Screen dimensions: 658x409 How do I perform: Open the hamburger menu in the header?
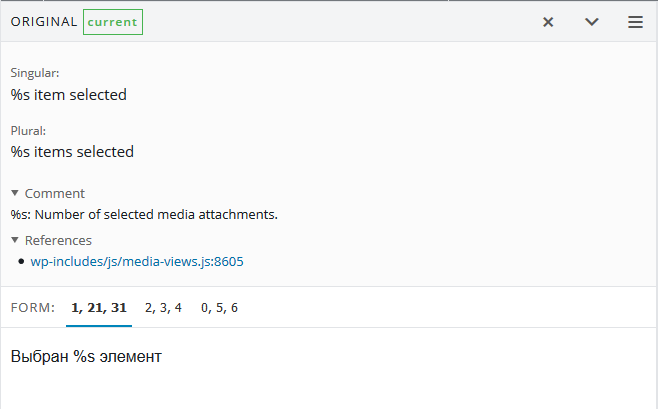pos(635,22)
